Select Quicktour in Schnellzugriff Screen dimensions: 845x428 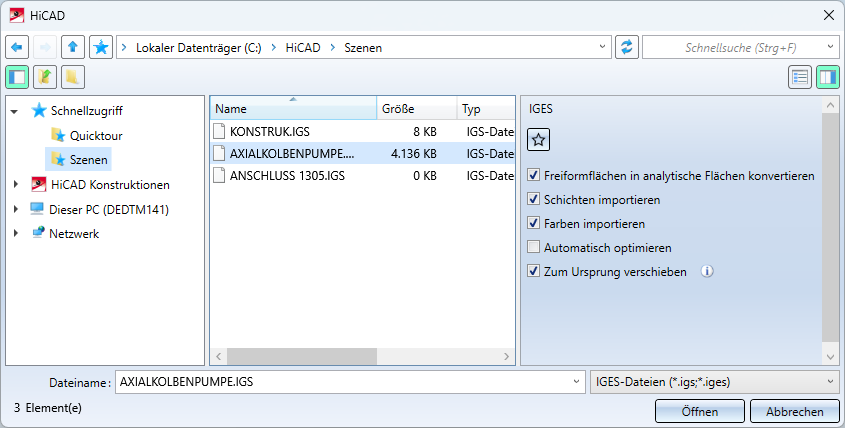click(96, 135)
